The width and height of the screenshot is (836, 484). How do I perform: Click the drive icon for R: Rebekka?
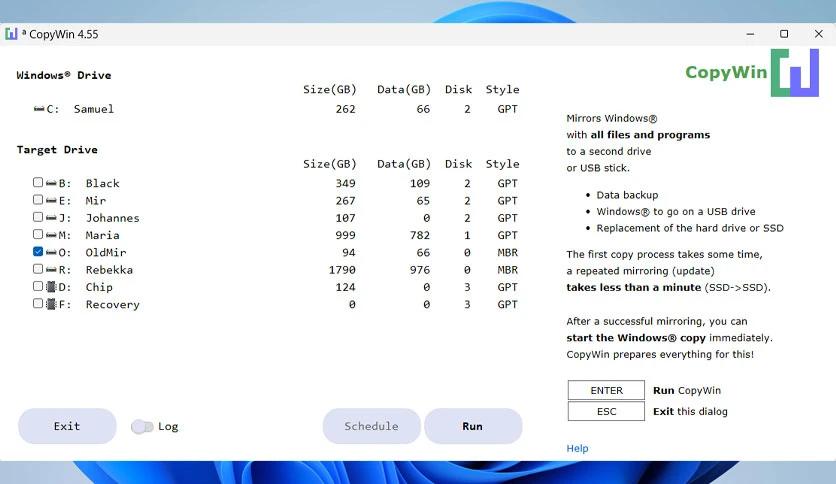[x=51, y=270]
